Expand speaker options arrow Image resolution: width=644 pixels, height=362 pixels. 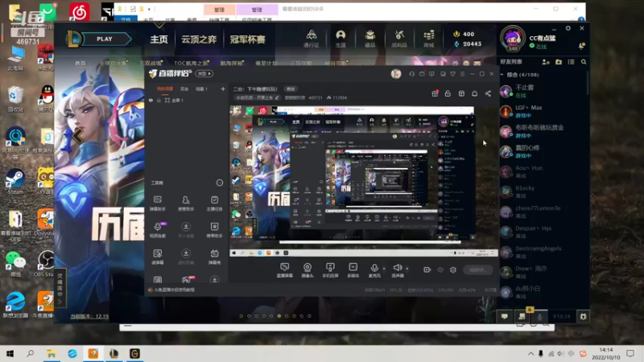[407, 269]
